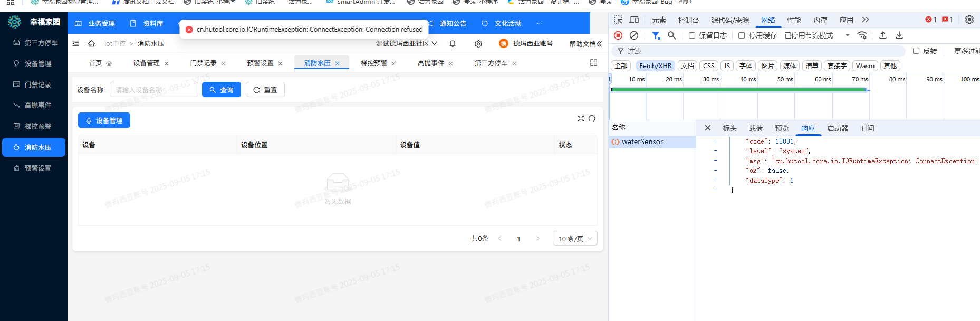Open the 预览 request tab
Viewport: 980px width, 321px height.
pyautogui.click(x=782, y=128)
